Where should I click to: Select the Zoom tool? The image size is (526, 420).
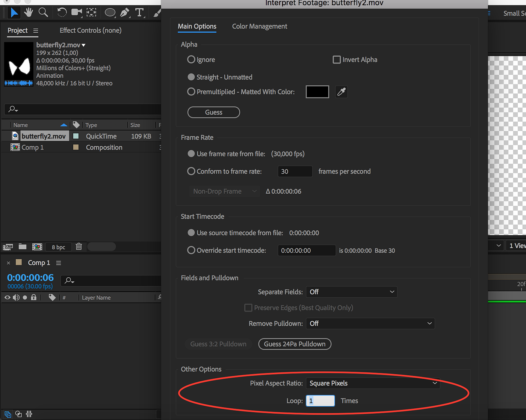pos(43,12)
